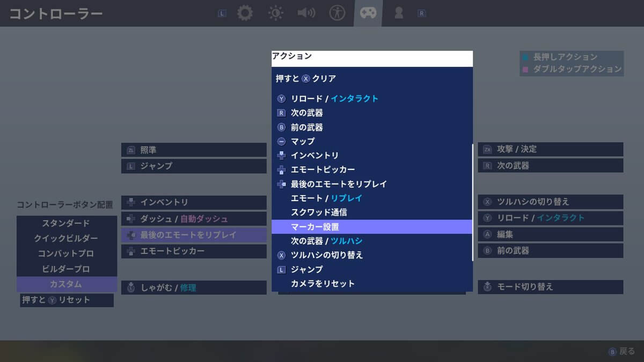
Task: Open the accessibility tab icon
Action: tap(337, 13)
